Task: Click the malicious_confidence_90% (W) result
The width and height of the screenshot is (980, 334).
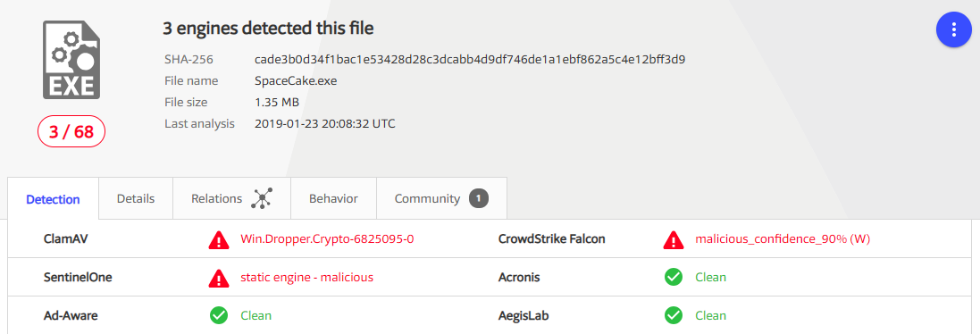Action: pyautogui.click(x=783, y=239)
